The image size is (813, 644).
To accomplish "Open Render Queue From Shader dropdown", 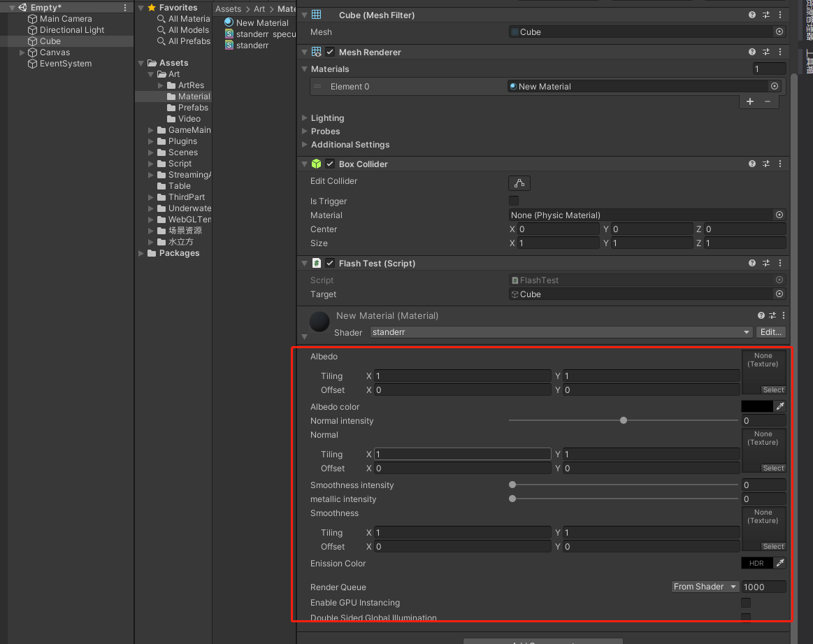I will pyautogui.click(x=705, y=587).
